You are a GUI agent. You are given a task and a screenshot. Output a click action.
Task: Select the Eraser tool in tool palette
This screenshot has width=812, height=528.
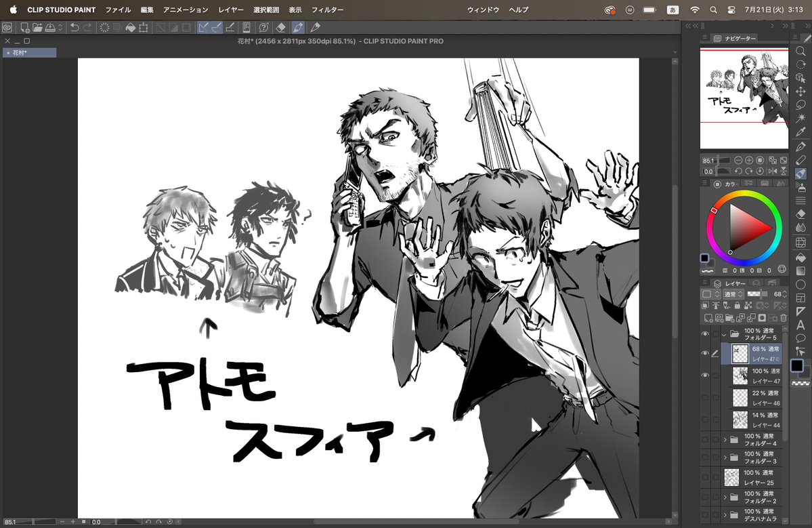(x=800, y=214)
